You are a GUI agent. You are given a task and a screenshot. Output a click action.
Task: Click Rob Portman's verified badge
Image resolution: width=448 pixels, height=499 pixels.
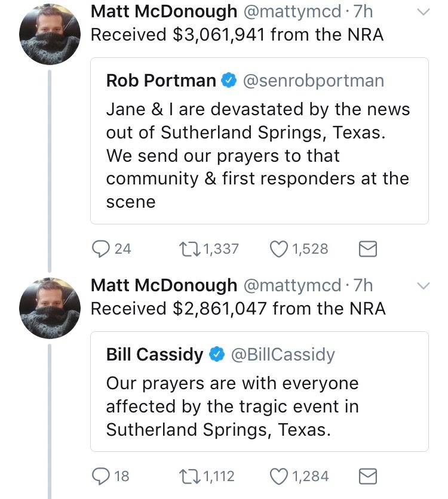(228, 81)
